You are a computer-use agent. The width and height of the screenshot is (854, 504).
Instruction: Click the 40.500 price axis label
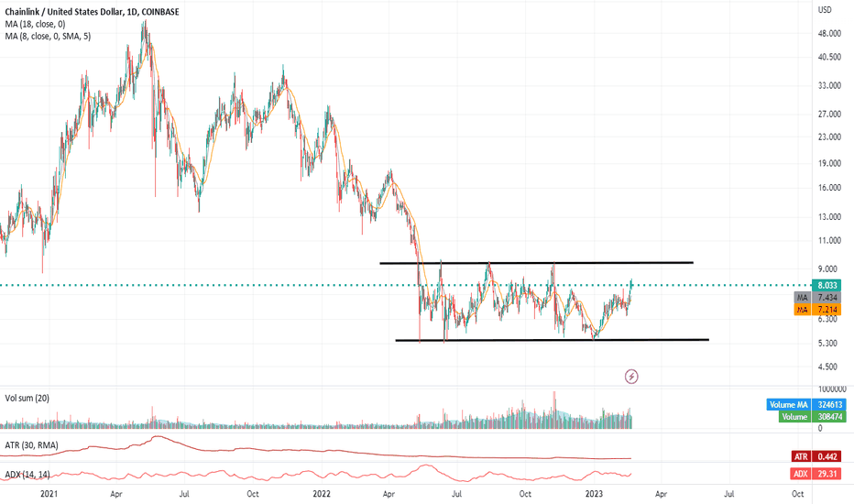(x=829, y=57)
